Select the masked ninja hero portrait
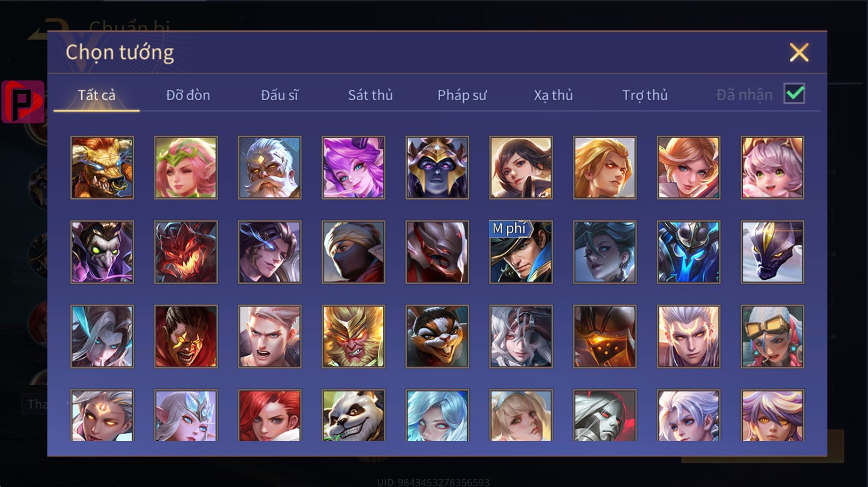This screenshot has width=868, height=487. pos(353,252)
